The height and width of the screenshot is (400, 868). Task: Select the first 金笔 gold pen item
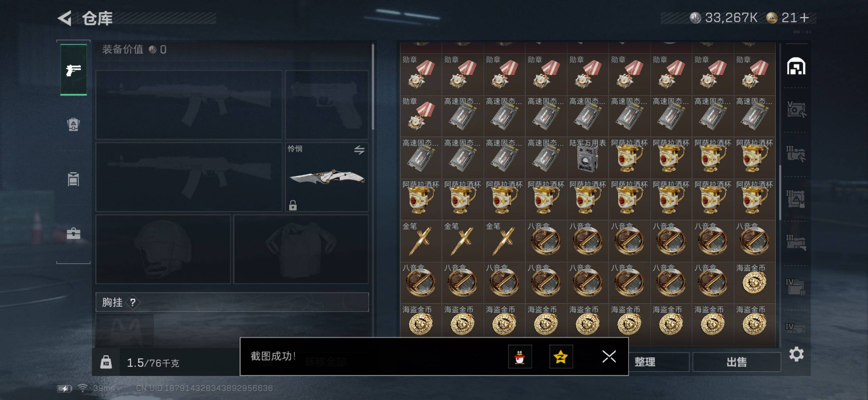(420, 241)
